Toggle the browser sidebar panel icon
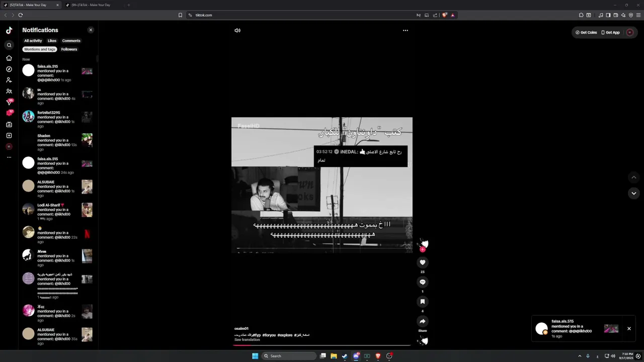 click(x=608, y=15)
